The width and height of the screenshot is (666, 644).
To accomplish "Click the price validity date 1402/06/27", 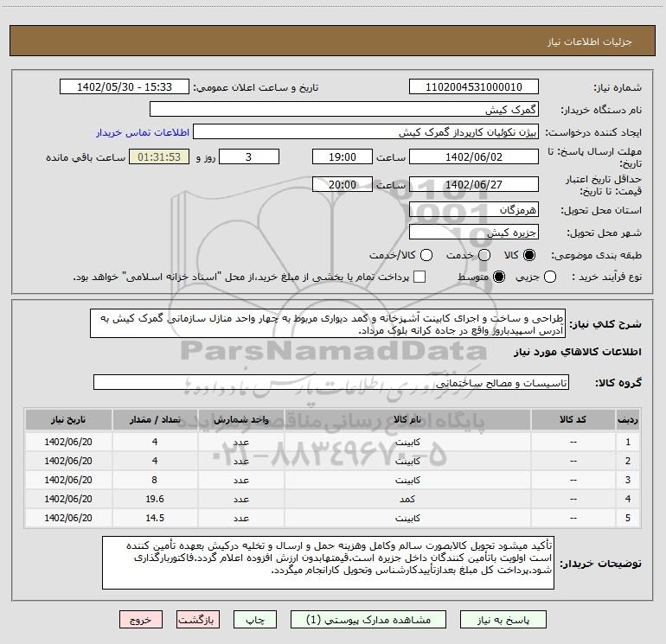I will 474,184.
